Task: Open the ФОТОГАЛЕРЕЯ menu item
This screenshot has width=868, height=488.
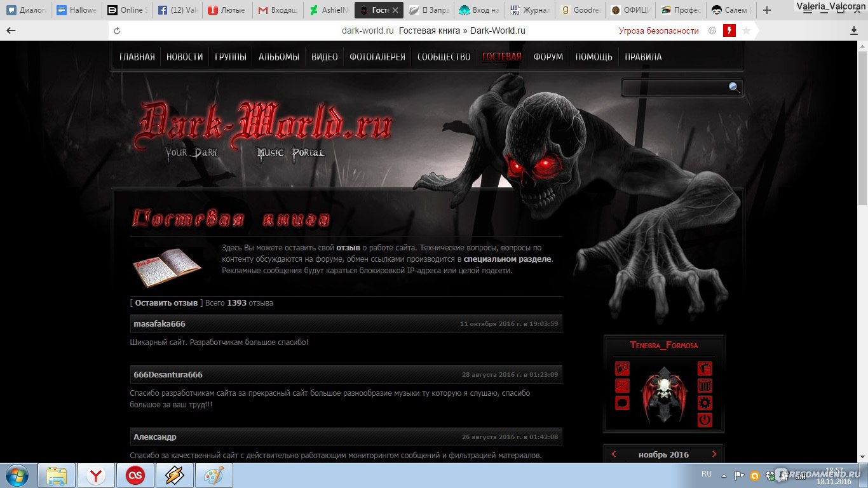Action: tap(377, 57)
